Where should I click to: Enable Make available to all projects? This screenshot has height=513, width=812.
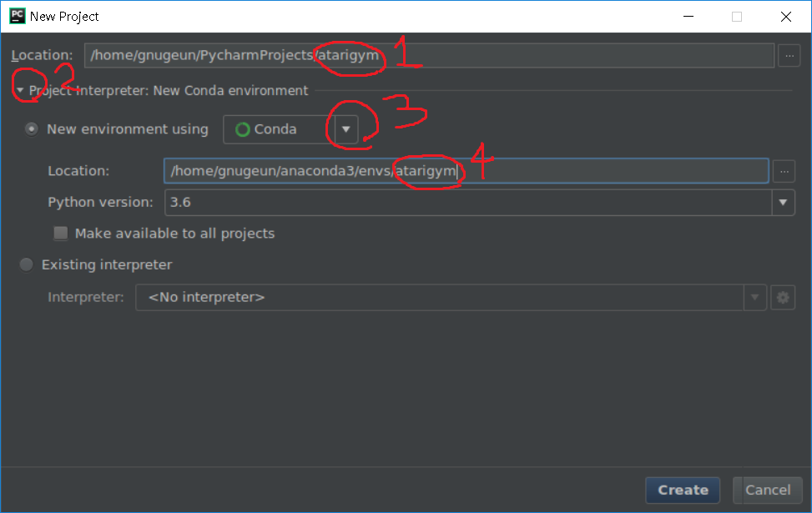[61, 234]
